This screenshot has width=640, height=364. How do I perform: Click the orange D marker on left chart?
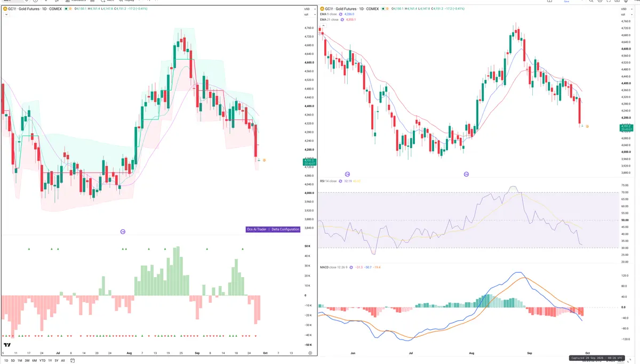point(264,160)
